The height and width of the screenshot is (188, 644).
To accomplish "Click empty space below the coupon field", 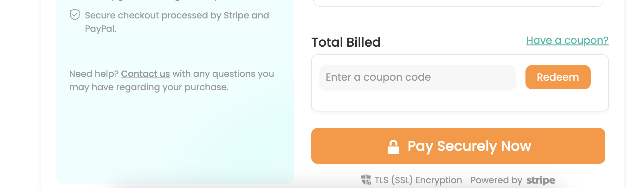I will (x=460, y=101).
